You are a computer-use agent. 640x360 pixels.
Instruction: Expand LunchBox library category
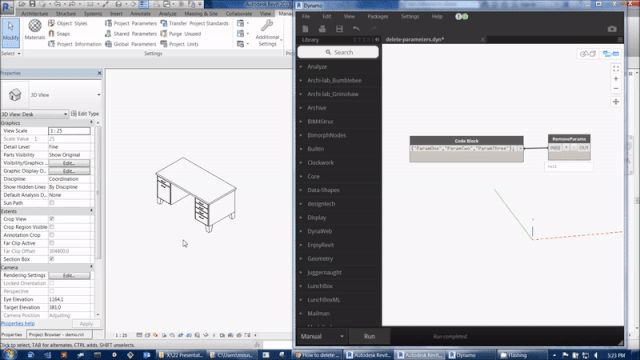339,286
